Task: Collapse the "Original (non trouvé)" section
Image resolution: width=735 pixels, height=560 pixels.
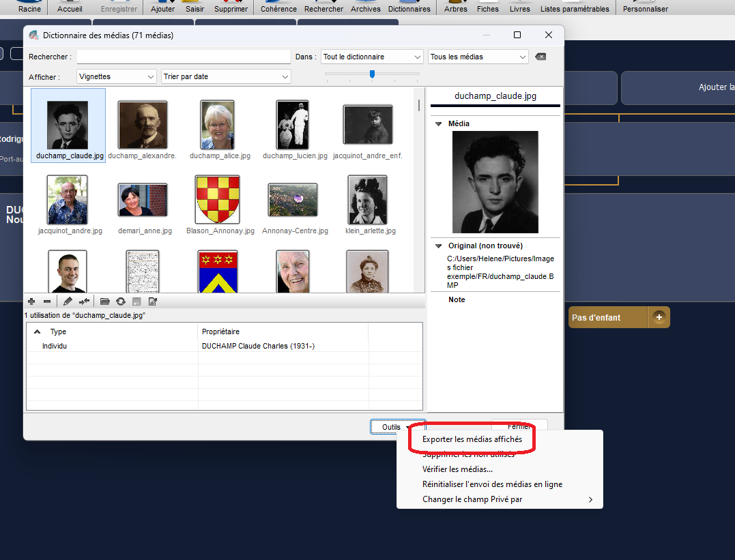Action: pos(439,246)
